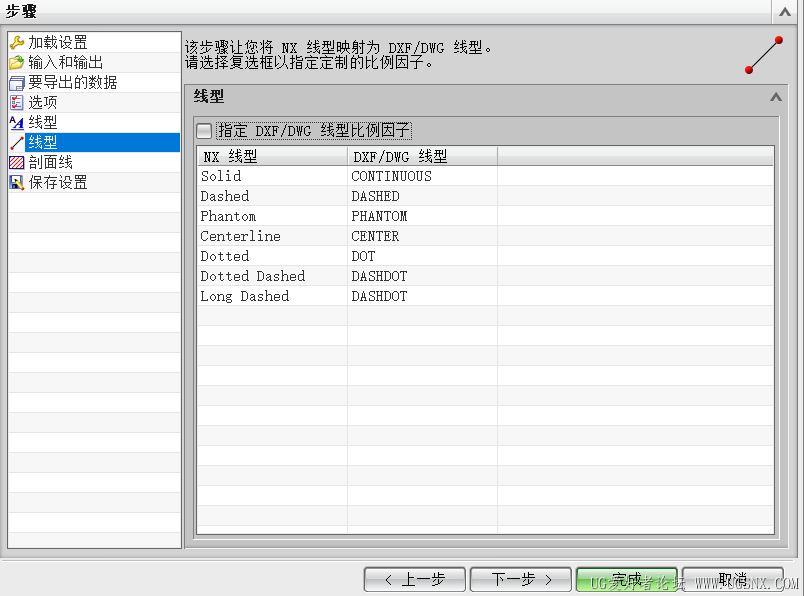Go to the 要导出的数据 step
Screen dimensions: 804x596
[x=94, y=83]
